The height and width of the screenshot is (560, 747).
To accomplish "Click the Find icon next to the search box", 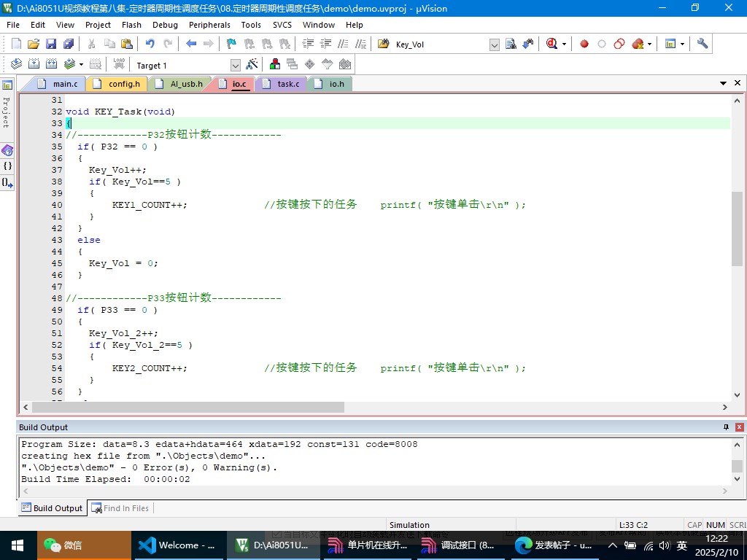I will pos(511,44).
